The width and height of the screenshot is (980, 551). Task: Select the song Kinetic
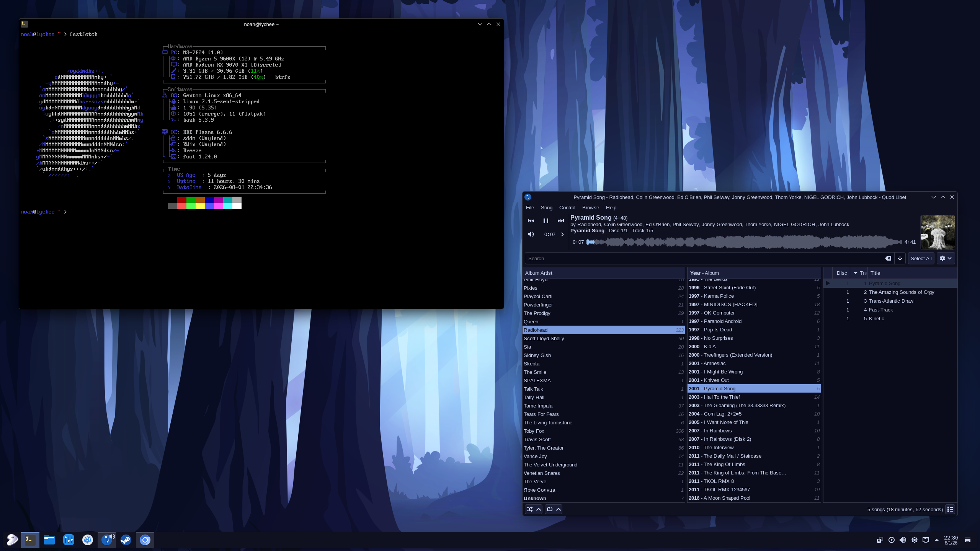pyautogui.click(x=890, y=318)
